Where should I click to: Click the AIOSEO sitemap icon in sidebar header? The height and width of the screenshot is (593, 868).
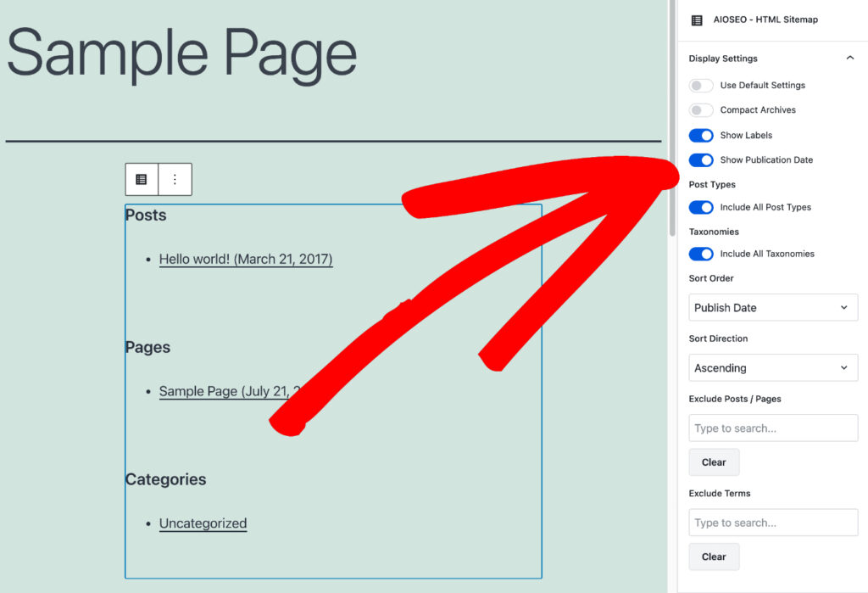(697, 20)
